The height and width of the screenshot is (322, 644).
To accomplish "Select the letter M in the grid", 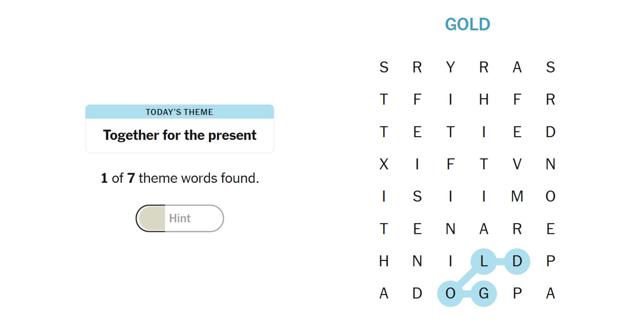I will (517, 196).
